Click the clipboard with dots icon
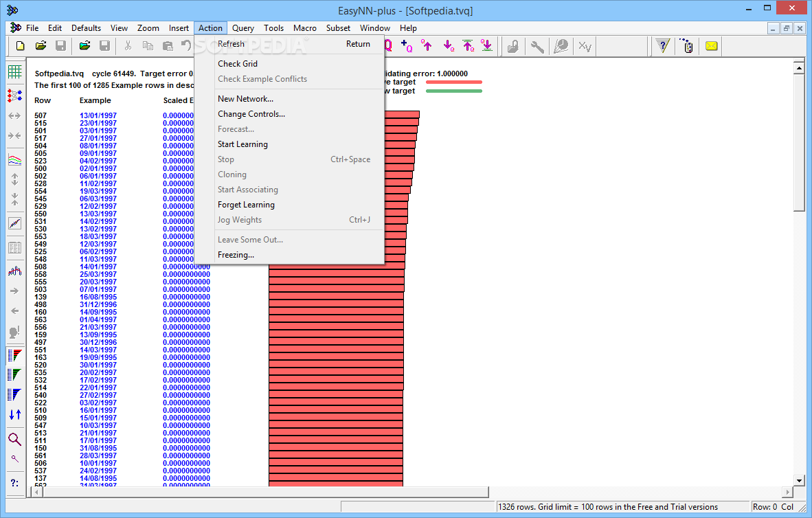812x518 pixels. coord(687,46)
